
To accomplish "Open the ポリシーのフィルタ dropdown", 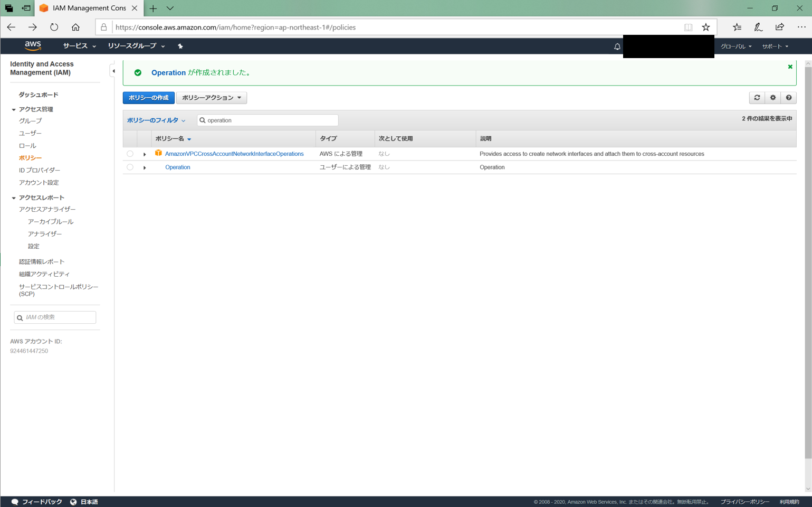I will (156, 120).
